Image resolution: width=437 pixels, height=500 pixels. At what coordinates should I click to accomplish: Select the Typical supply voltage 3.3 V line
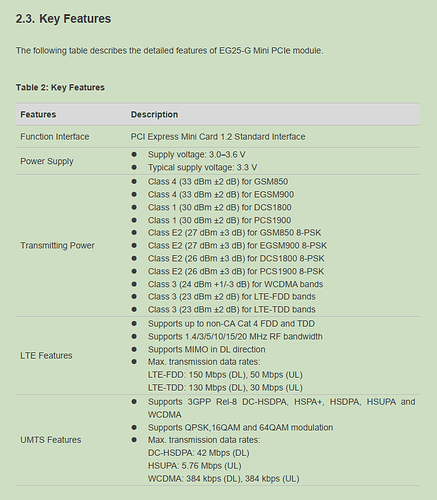pyautogui.click(x=202, y=167)
